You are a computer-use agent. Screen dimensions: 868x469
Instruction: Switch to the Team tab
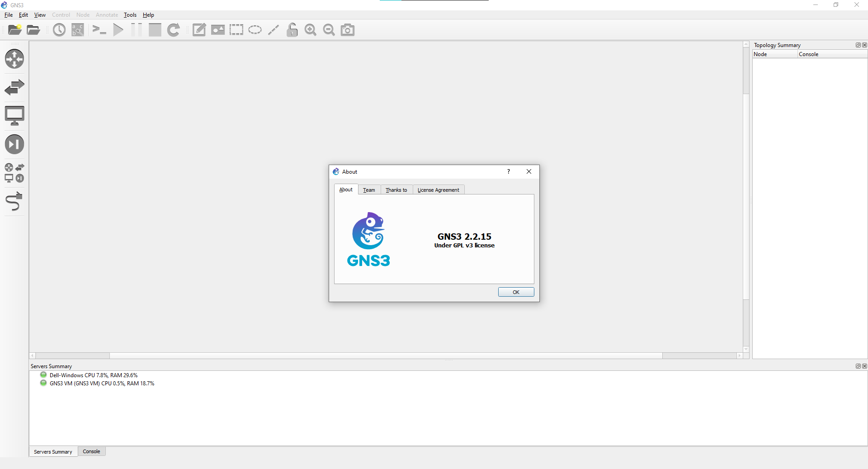[x=369, y=189]
